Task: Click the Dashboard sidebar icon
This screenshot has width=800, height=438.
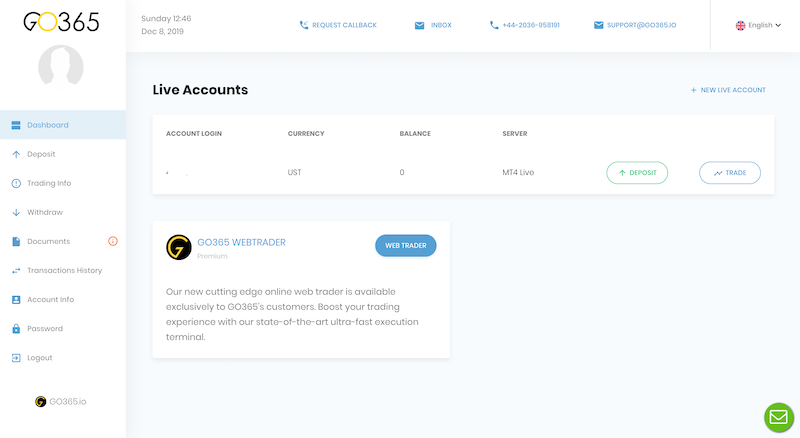Action: tap(16, 125)
